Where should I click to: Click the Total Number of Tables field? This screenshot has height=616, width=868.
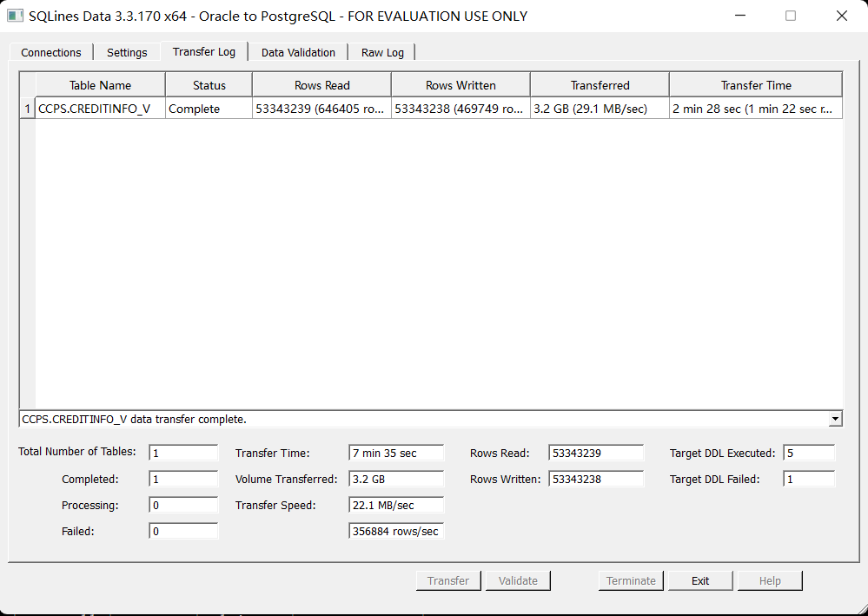(x=183, y=453)
